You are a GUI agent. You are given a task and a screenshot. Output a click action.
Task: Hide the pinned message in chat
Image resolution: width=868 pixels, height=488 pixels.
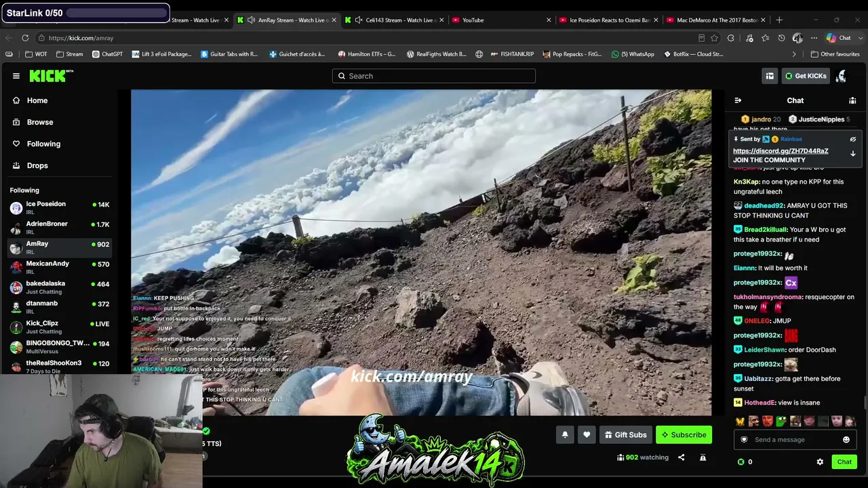click(x=853, y=139)
